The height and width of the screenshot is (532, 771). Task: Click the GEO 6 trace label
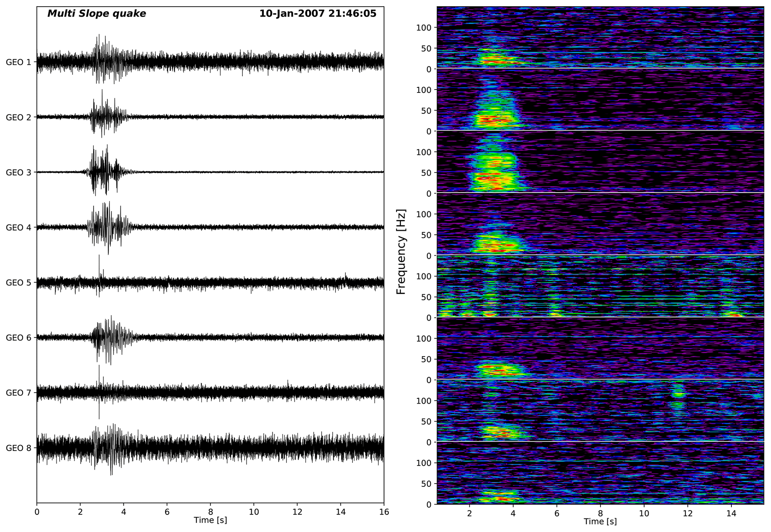pos(18,338)
